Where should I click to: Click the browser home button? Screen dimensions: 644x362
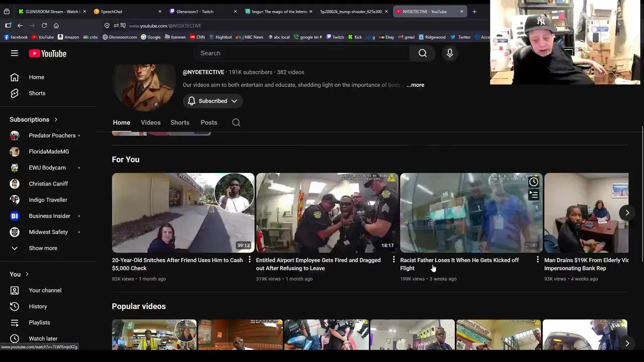click(x=56, y=26)
